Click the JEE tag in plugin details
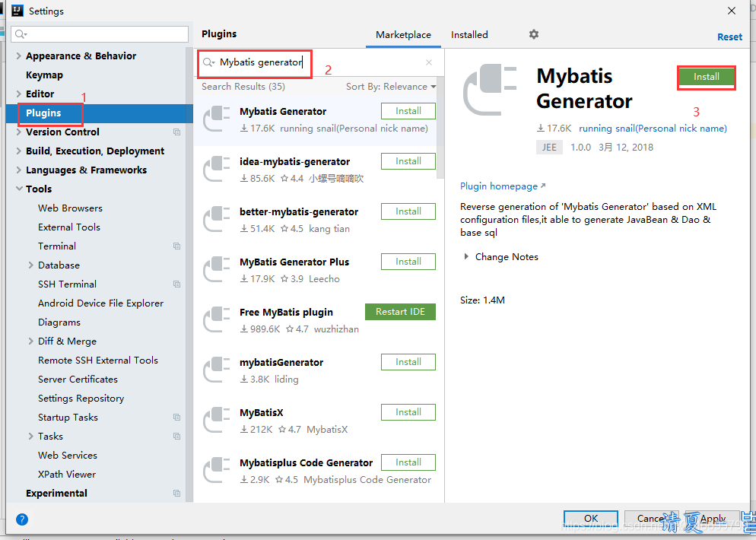Screen dimensions: 756x540 pyautogui.click(x=549, y=147)
